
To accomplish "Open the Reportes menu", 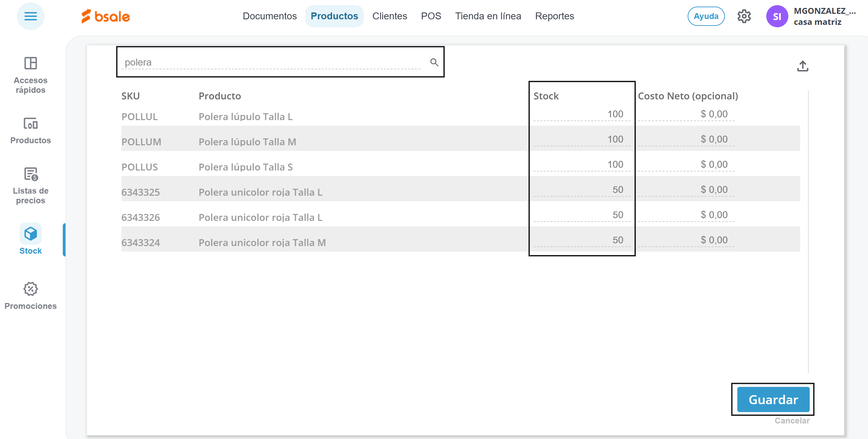I will (x=554, y=16).
